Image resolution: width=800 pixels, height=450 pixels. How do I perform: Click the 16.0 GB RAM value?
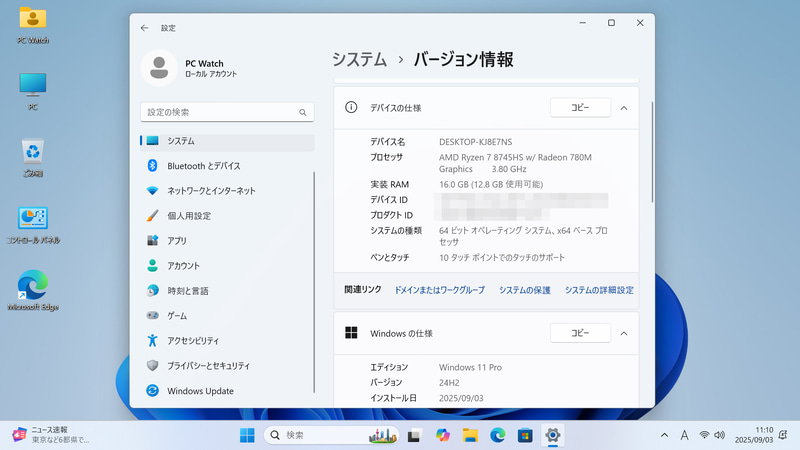click(x=491, y=184)
